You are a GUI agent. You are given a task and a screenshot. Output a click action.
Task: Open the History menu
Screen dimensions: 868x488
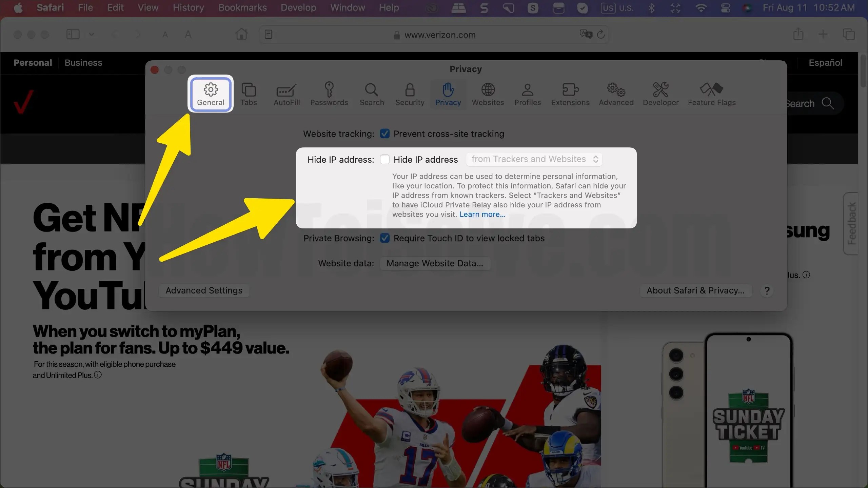point(188,7)
